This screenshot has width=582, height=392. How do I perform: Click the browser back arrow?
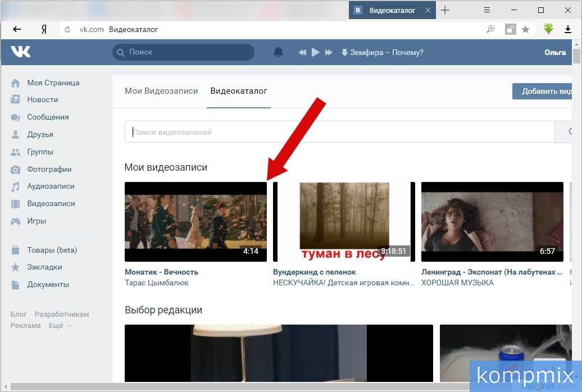[17, 29]
